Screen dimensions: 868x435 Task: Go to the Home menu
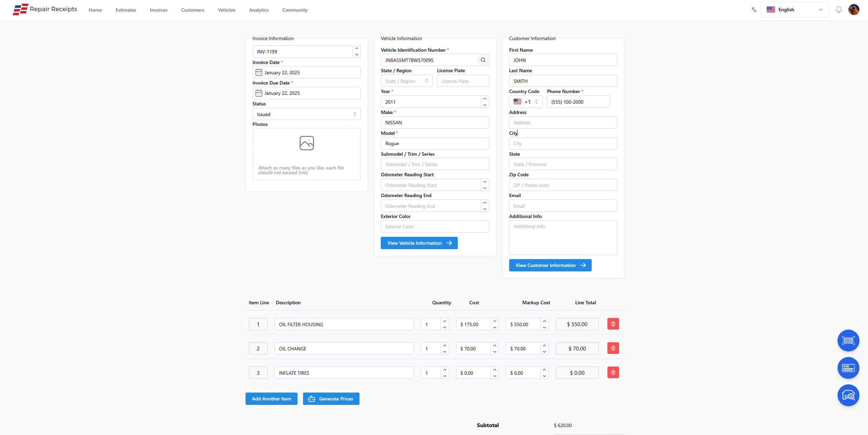pos(95,10)
